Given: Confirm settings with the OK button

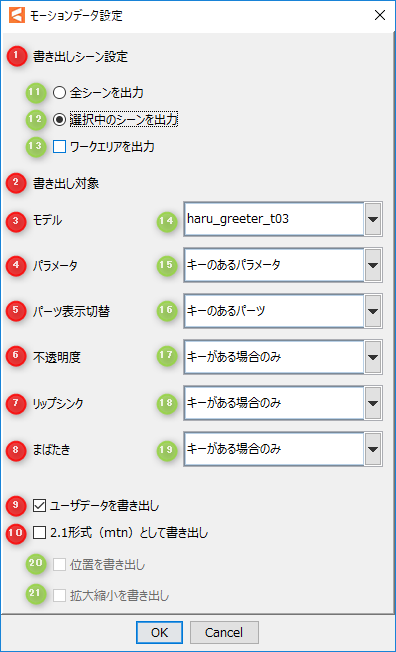Looking at the screenshot, I should click(x=159, y=632).
